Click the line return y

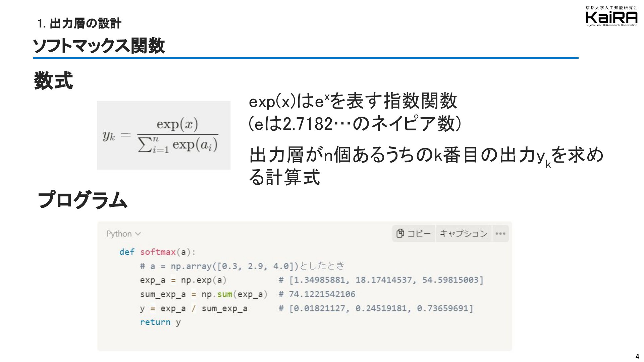point(160,322)
